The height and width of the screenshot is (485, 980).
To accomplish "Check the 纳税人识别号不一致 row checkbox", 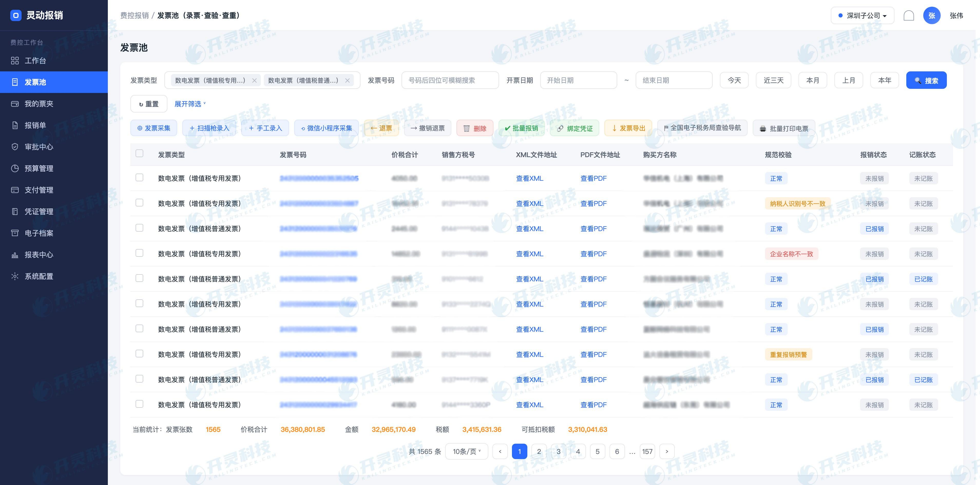I will 140,203.
